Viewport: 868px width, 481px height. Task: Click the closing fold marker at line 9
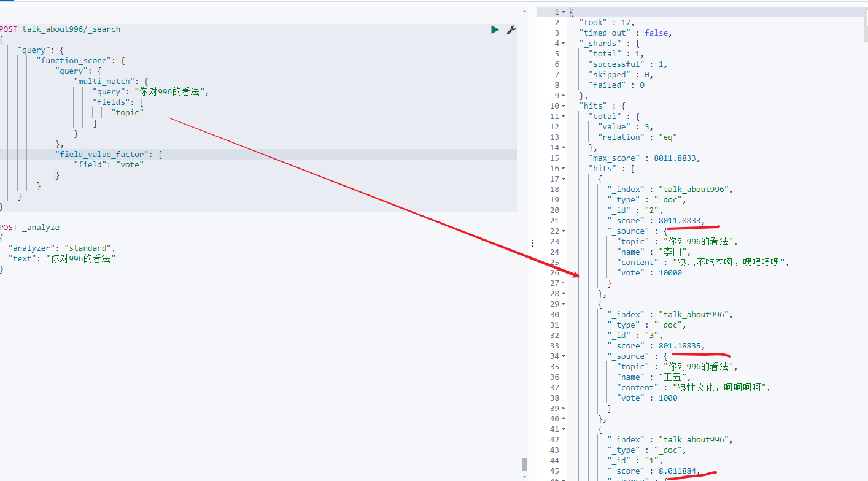pos(564,96)
